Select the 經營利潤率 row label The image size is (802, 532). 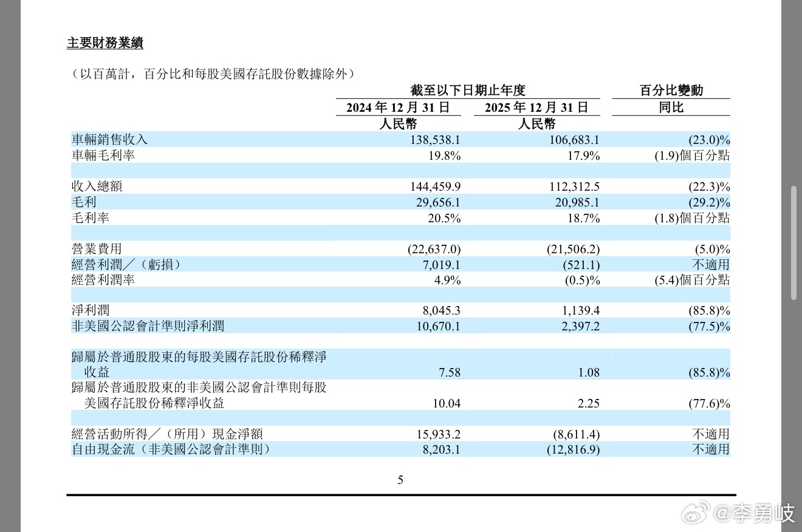(x=103, y=279)
